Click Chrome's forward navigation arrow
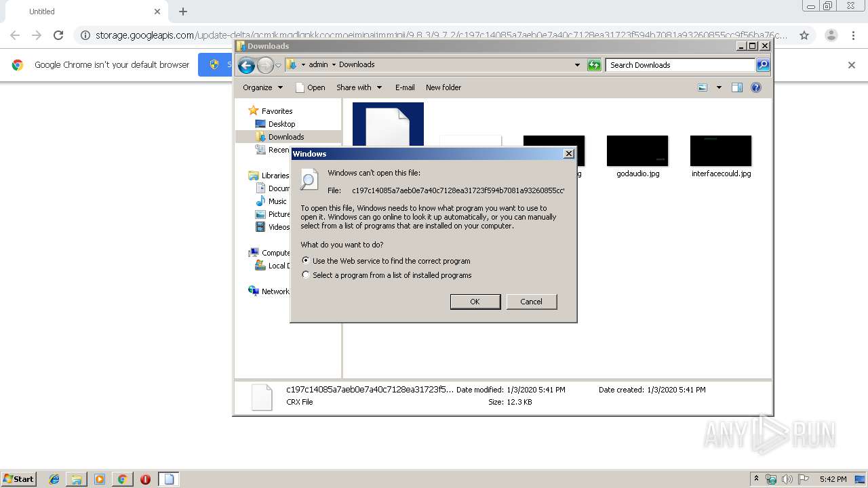The height and width of the screenshot is (488, 868). (x=37, y=35)
